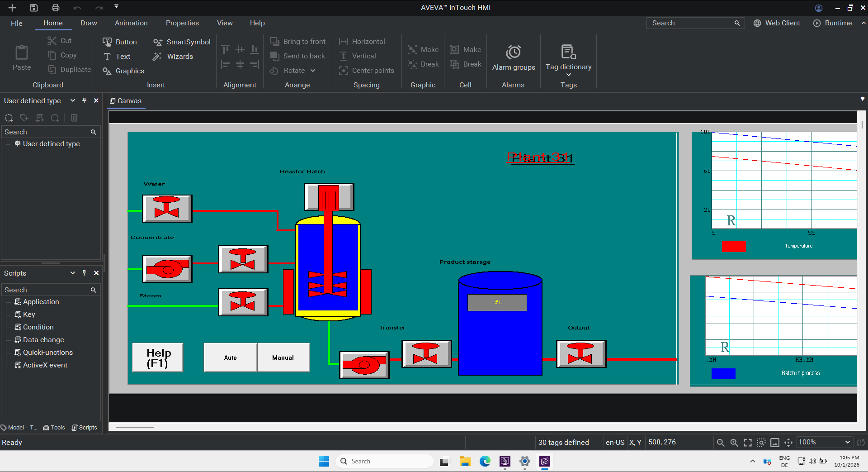Viewport: 868px width, 472px height.
Task: Click the fit to screen icon
Action: (x=748, y=443)
